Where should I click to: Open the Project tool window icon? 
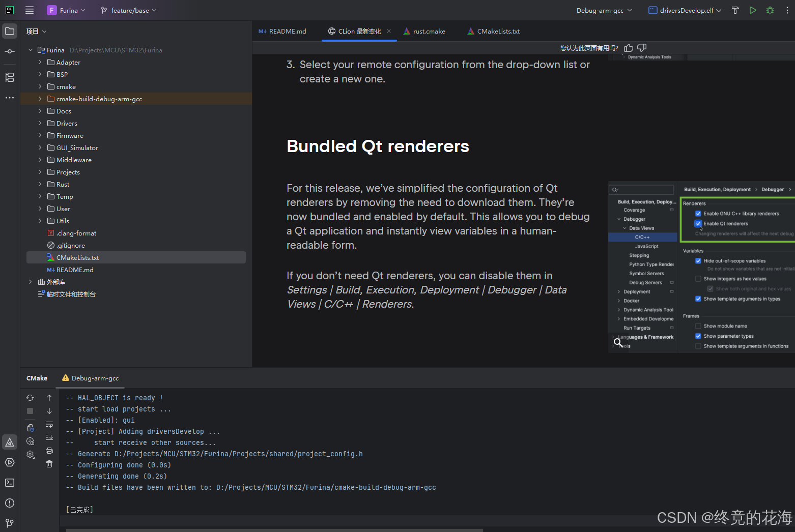[10, 31]
